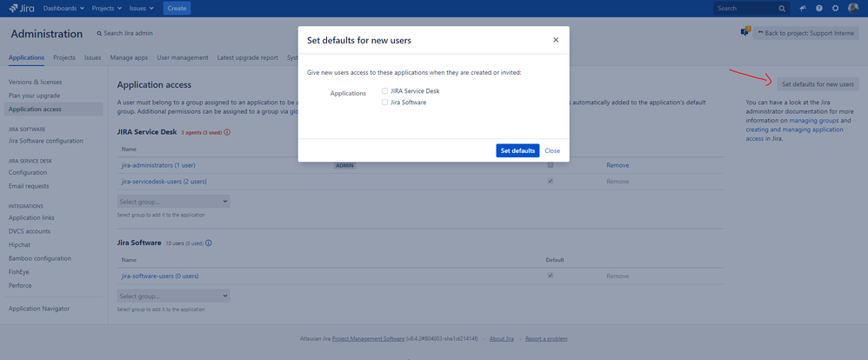
Task: Click the Jira logo in the header
Action: coord(22,9)
